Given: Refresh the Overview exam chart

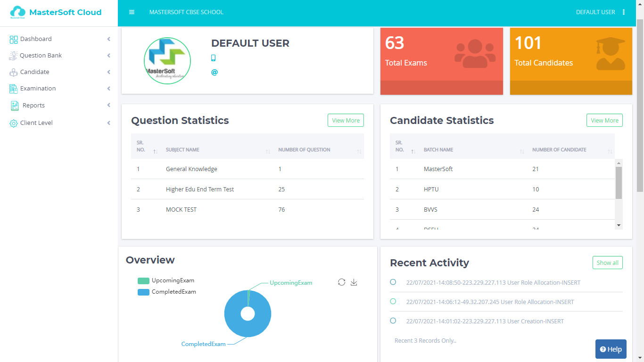Looking at the screenshot, I should pos(342,282).
